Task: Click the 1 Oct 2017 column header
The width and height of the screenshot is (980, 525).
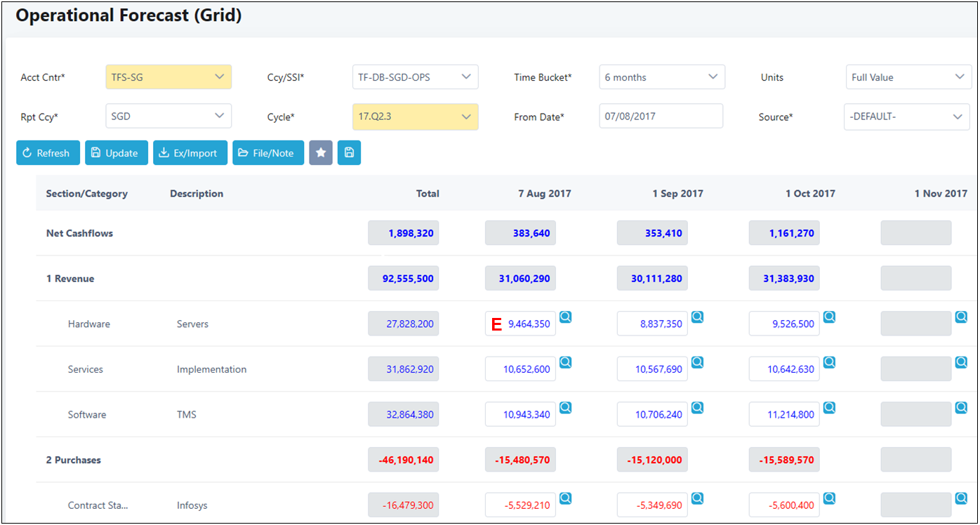Action: point(810,194)
